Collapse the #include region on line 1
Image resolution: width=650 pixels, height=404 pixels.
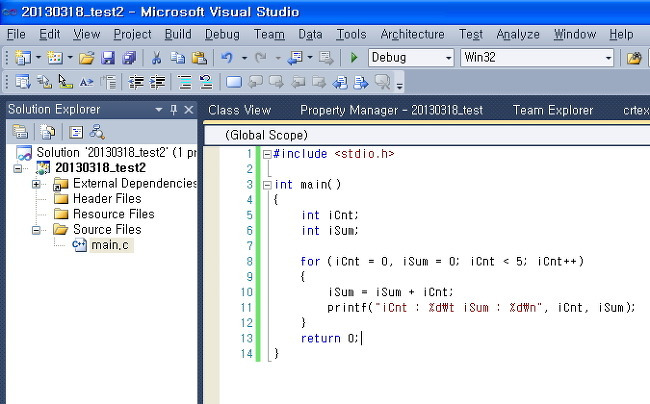(x=267, y=155)
